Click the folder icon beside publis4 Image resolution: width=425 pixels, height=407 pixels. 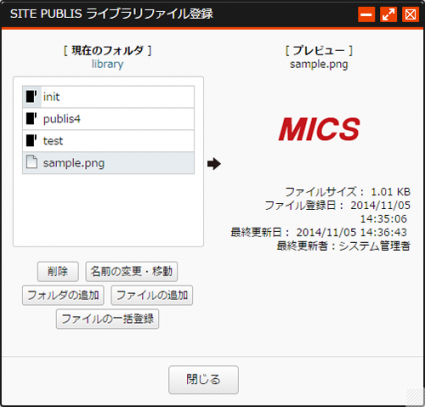(31, 119)
